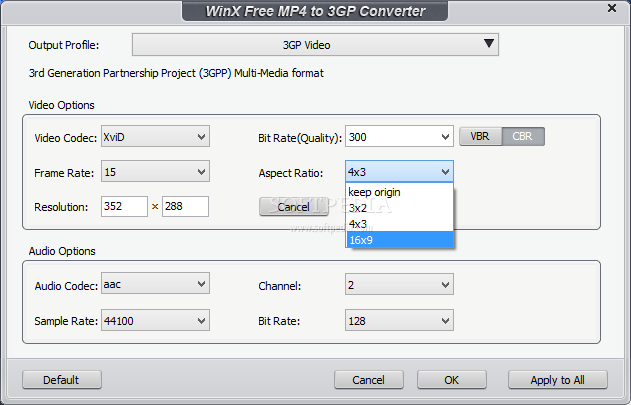Open the Channel dropdown showing 2
Viewport: 631px width, 405px height.
[x=399, y=284]
